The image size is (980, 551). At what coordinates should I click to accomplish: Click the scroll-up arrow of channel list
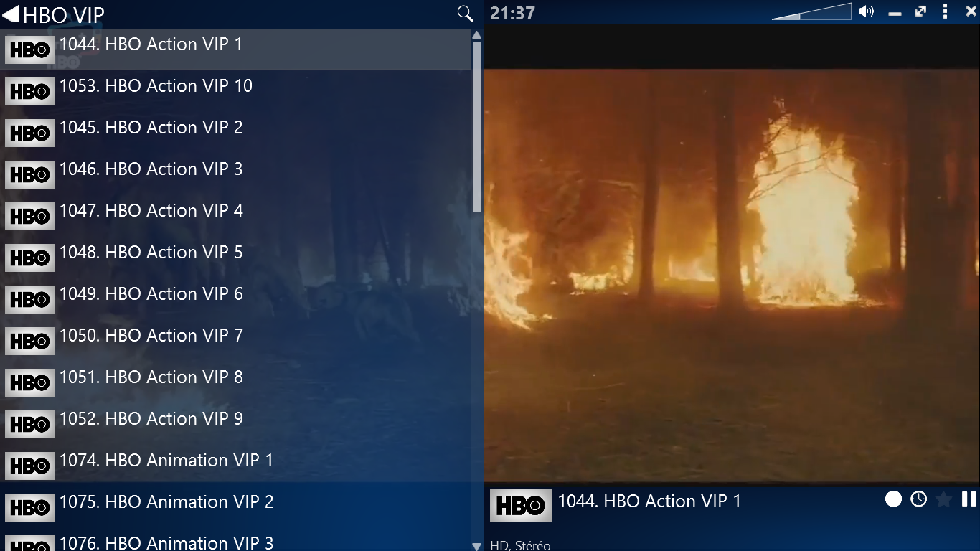pyautogui.click(x=477, y=34)
